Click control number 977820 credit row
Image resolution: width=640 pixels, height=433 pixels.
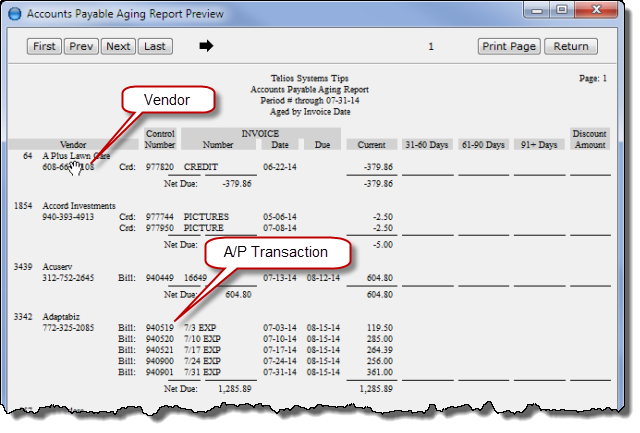[x=160, y=168]
